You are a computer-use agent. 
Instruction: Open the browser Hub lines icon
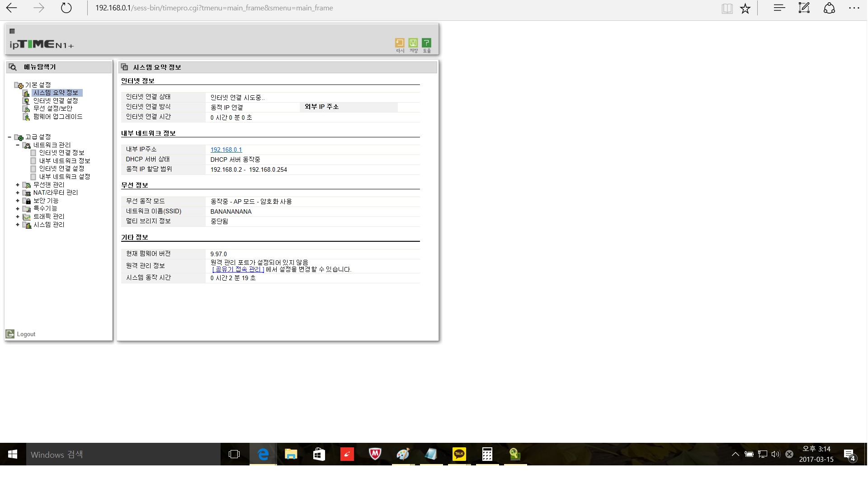pos(779,8)
